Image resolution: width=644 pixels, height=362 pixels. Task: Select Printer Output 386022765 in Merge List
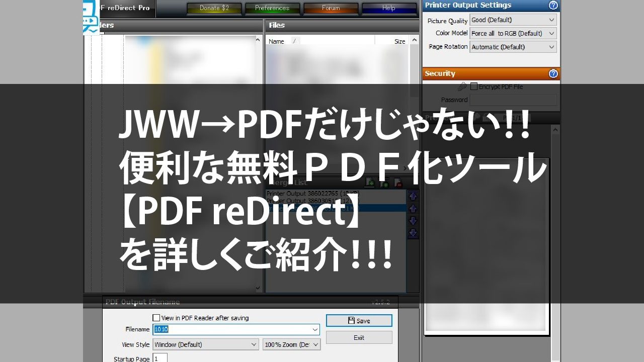(336, 193)
